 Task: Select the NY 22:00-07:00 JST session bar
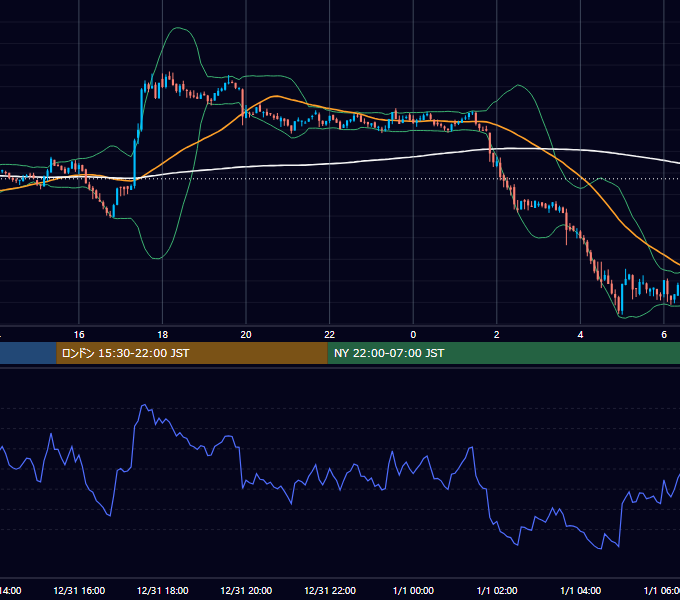tap(503, 353)
